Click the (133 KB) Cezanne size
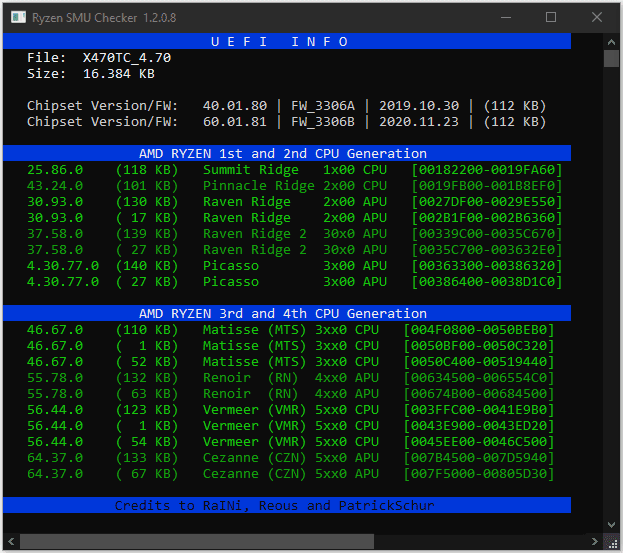The image size is (623, 553). pyautogui.click(x=147, y=457)
